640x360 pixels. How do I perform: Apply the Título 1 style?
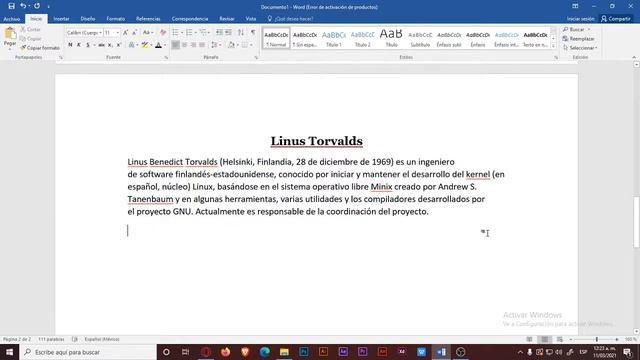333,38
